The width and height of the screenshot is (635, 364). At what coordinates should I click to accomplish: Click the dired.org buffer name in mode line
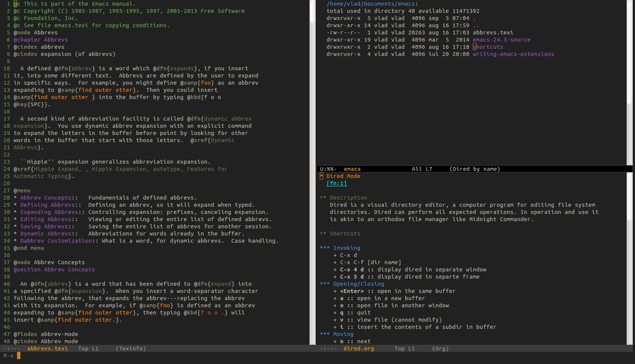tap(359, 349)
